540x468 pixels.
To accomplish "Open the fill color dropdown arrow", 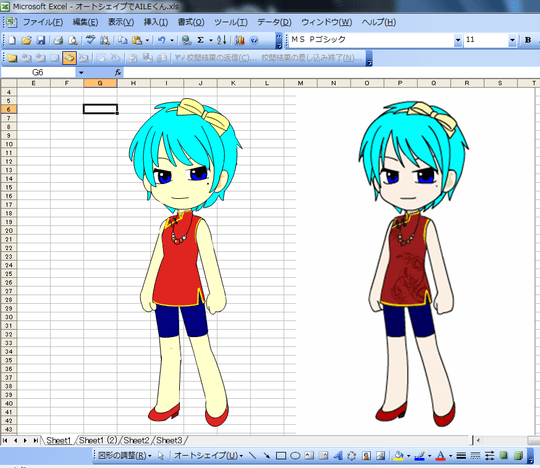I will (408, 456).
